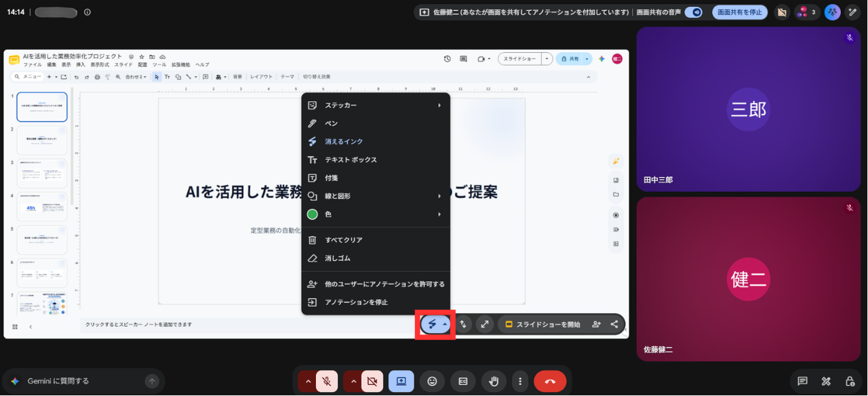Open microphone audio settings chevron
Screen dimensions: 868x396
point(308,382)
